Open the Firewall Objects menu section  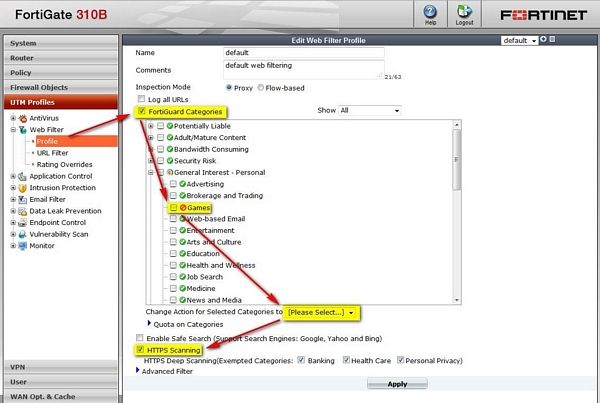pos(61,87)
